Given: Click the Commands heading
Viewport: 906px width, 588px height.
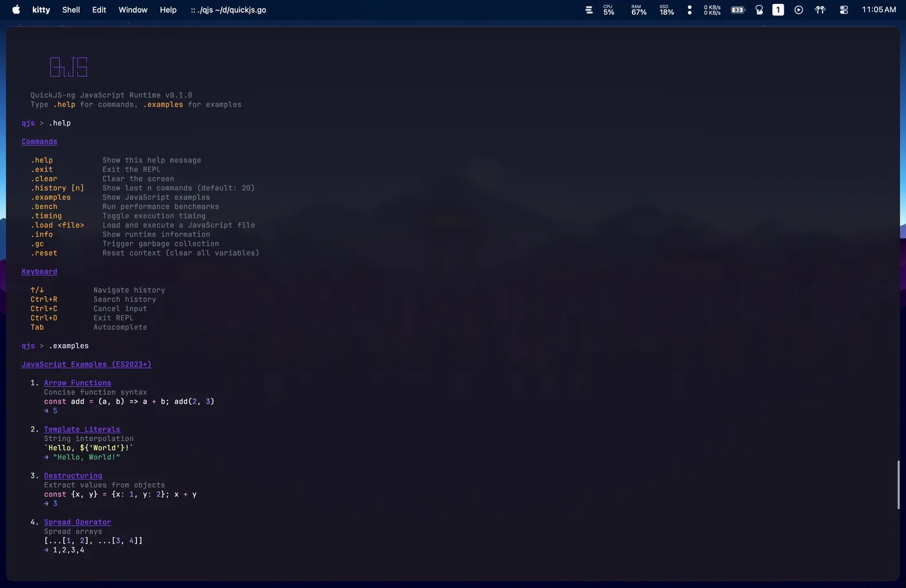Looking at the screenshot, I should pos(39,142).
